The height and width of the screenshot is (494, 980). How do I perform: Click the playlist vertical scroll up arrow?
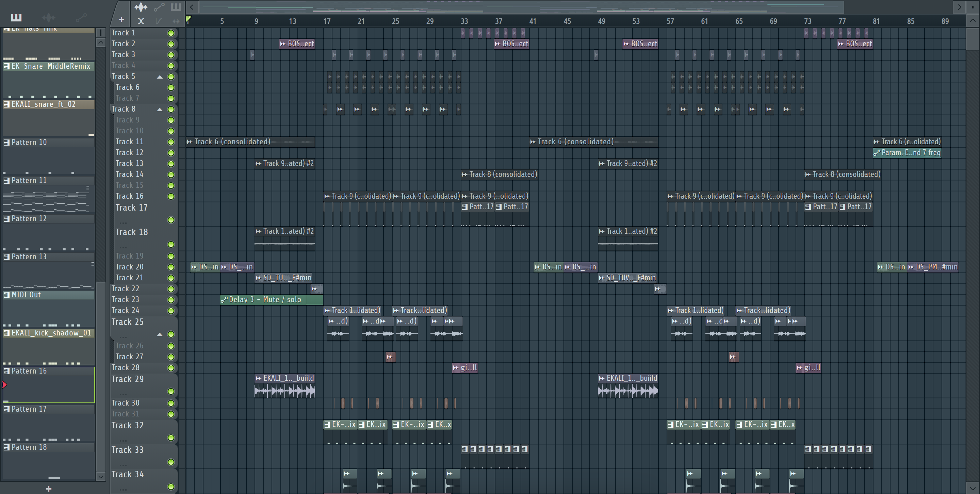pyautogui.click(x=973, y=20)
